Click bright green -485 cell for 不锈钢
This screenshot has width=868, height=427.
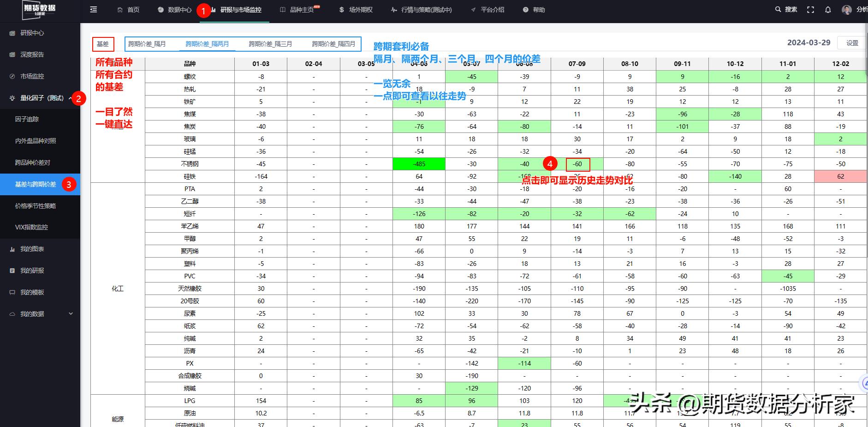pyautogui.click(x=419, y=164)
